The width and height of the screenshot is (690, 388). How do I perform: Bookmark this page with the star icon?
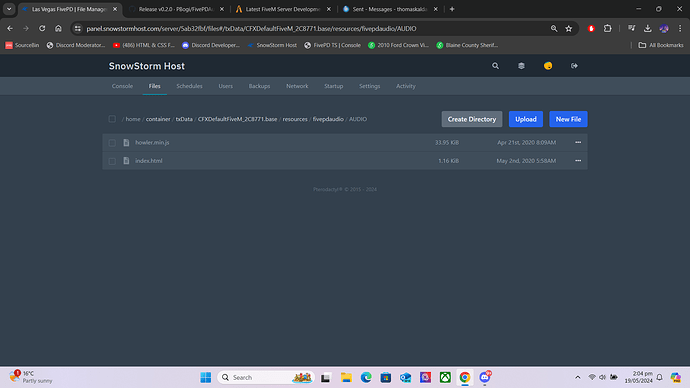click(x=569, y=29)
